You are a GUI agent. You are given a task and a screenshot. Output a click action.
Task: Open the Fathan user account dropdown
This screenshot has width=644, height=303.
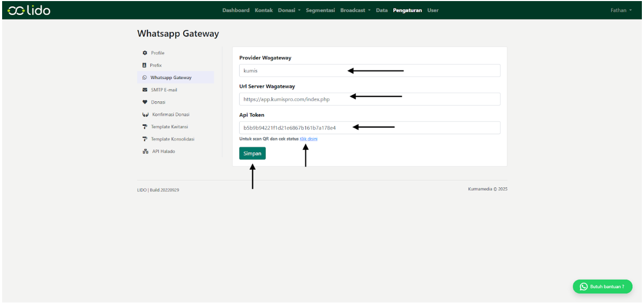click(621, 10)
